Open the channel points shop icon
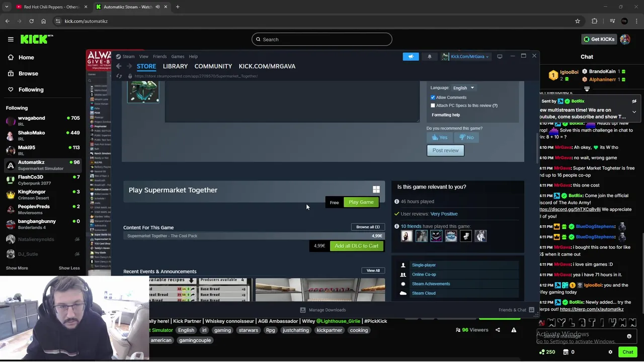 566,352
